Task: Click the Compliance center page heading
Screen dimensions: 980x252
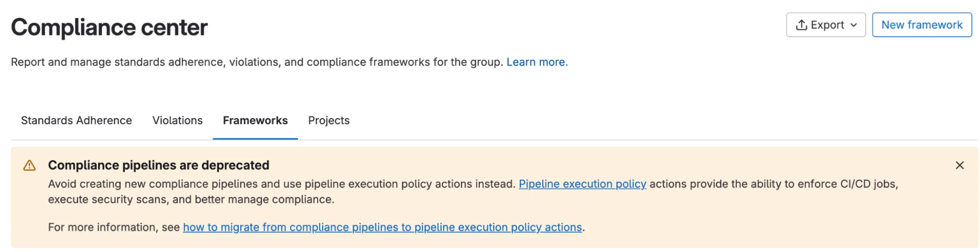Action: point(109,27)
